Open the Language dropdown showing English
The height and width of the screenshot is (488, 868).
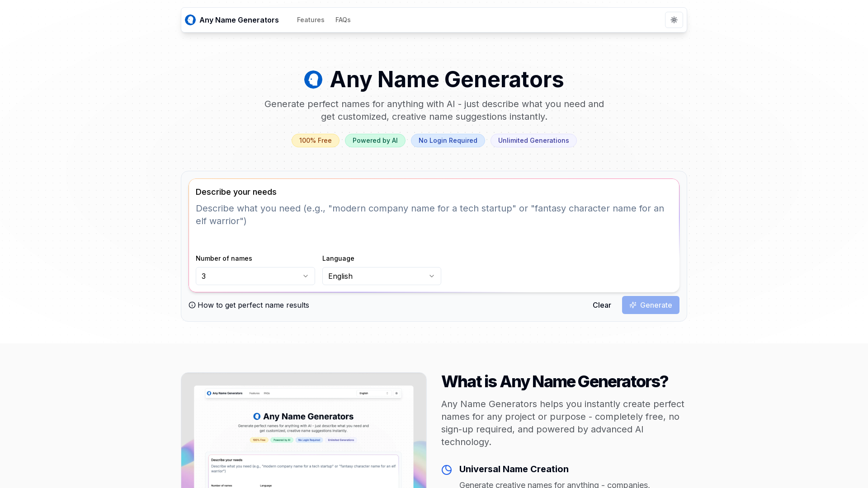tap(382, 276)
